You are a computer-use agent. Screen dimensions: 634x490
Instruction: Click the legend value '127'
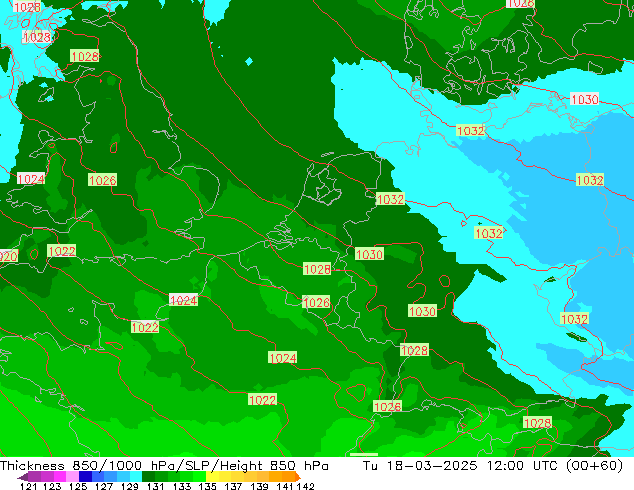(104, 486)
